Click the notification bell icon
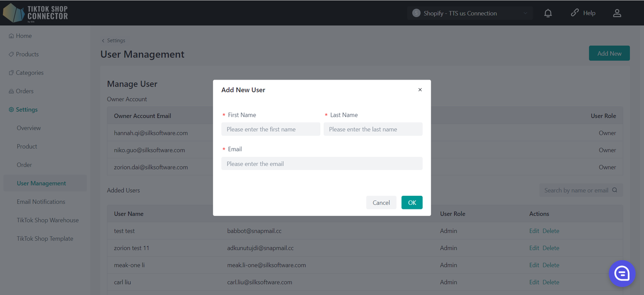Image resolution: width=644 pixels, height=295 pixels. (x=548, y=14)
